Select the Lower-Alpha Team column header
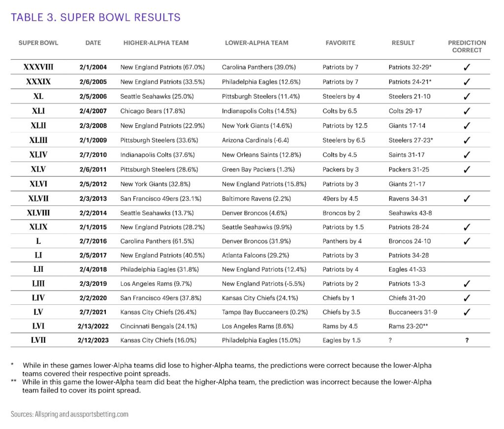 pyautogui.click(x=257, y=43)
